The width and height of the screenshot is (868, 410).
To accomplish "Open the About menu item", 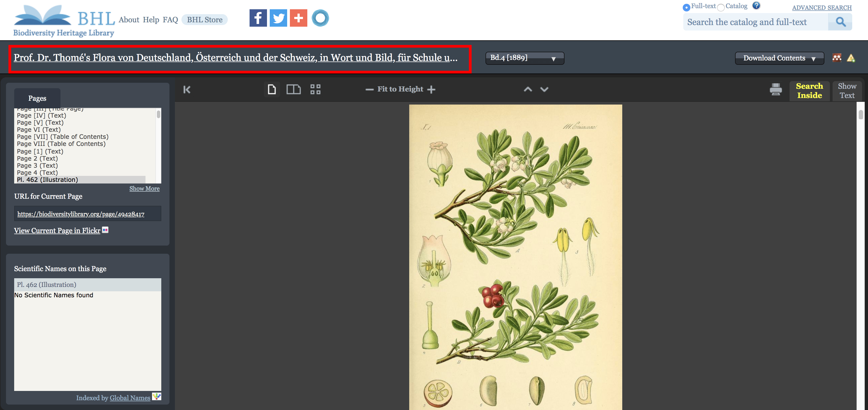I will click(x=129, y=20).
